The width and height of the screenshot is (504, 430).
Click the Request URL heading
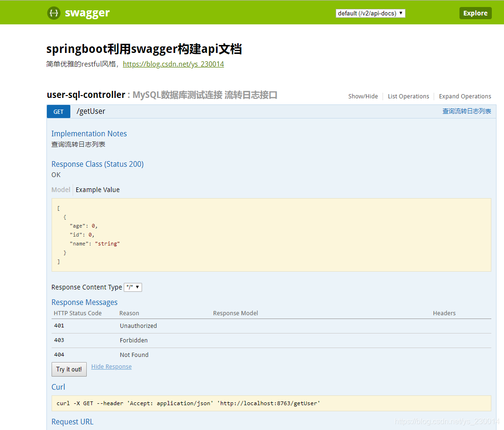tap(72, 422)
